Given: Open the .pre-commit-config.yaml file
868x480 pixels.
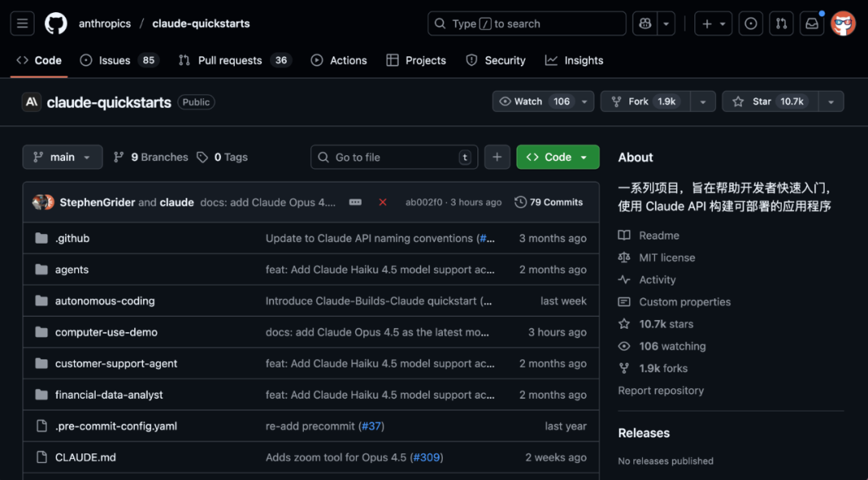Looking at the screenshot, I should (x=117, y=426).
